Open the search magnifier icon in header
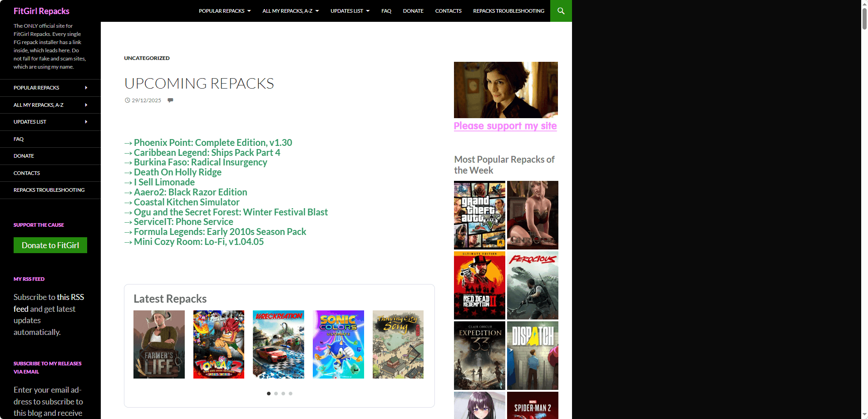Image resolution: width=868 pixels, height=419 pixels. pos(561,11)
